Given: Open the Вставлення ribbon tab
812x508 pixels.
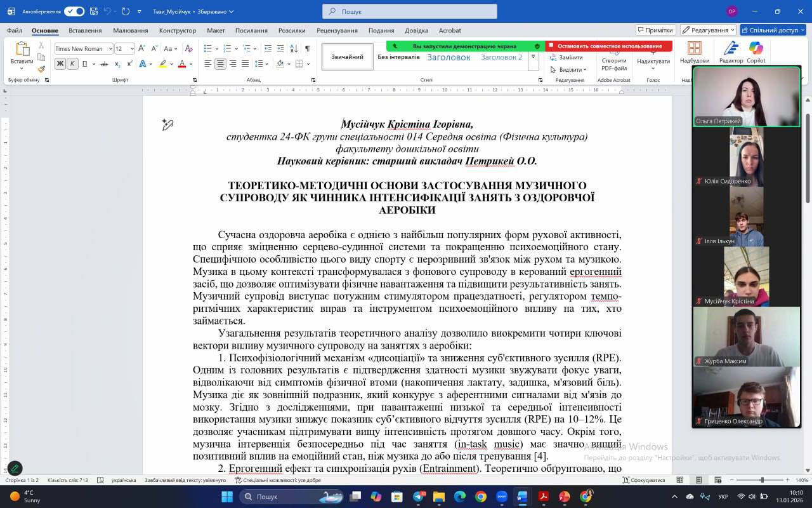Looking at the screenshot, I should (x=85, y=30).
